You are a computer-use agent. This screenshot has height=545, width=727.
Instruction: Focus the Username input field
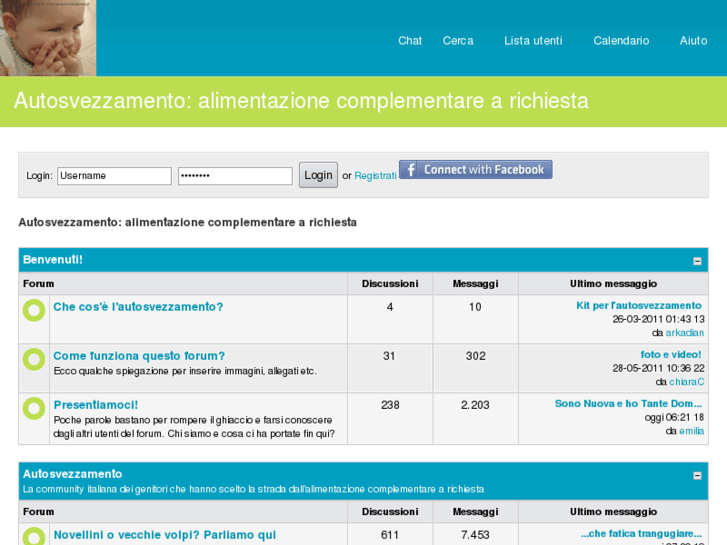pyautogui.click(x=114, y=176)
